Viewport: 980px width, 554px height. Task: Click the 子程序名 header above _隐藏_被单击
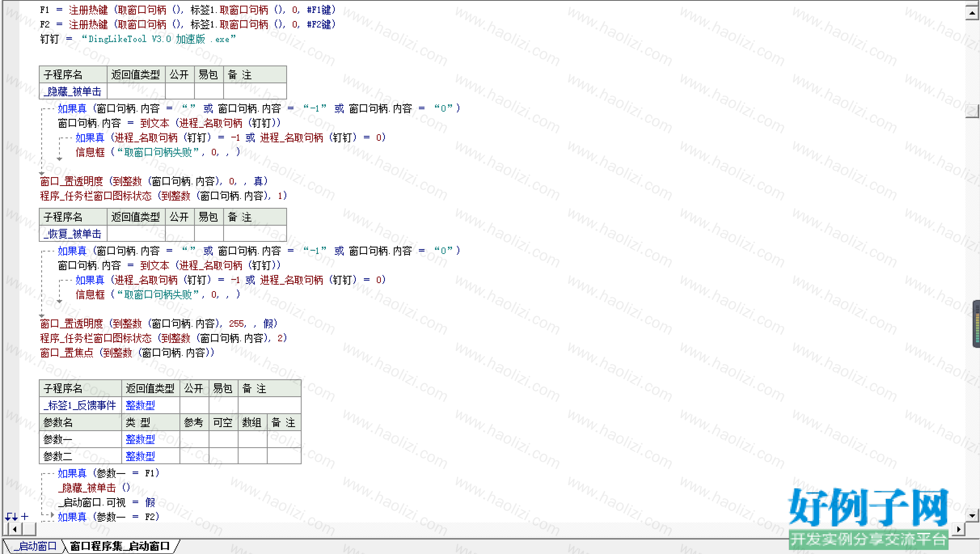click(x=73, y=74)
